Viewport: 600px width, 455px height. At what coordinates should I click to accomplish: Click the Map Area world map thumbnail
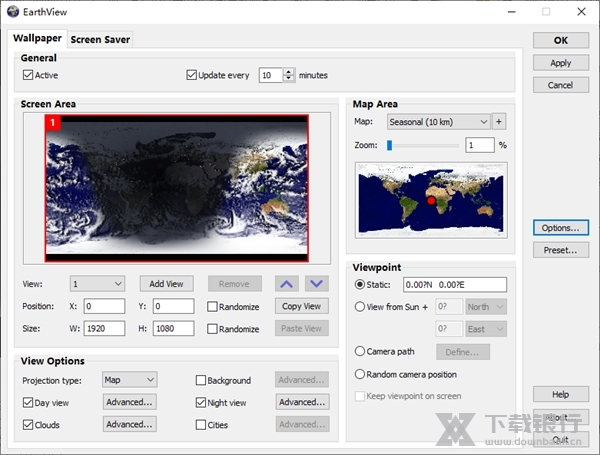(431, 200)
